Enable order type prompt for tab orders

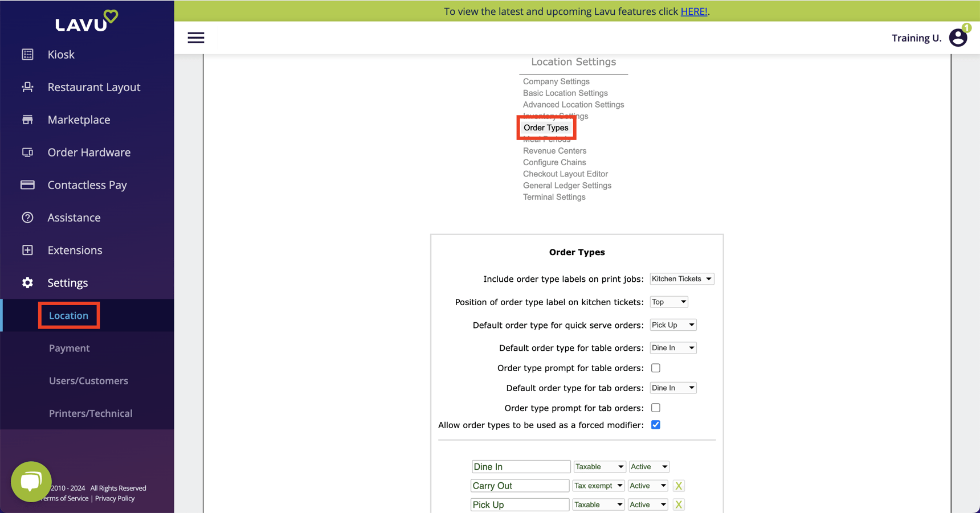[x=655, y=408]
